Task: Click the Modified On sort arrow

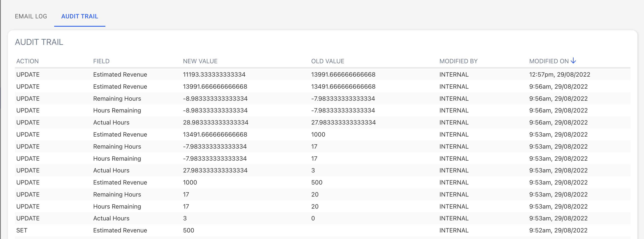Action: [573, 61]
